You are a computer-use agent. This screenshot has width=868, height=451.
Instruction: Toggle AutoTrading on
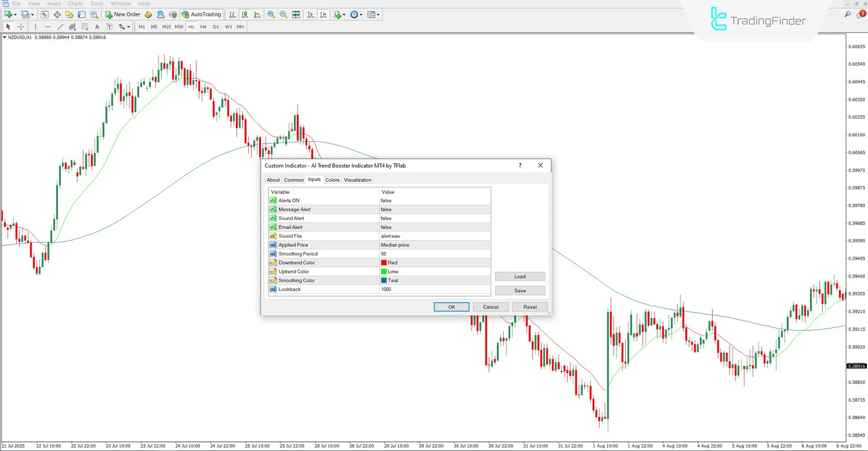pyautogui.click(x=201, y=14)
